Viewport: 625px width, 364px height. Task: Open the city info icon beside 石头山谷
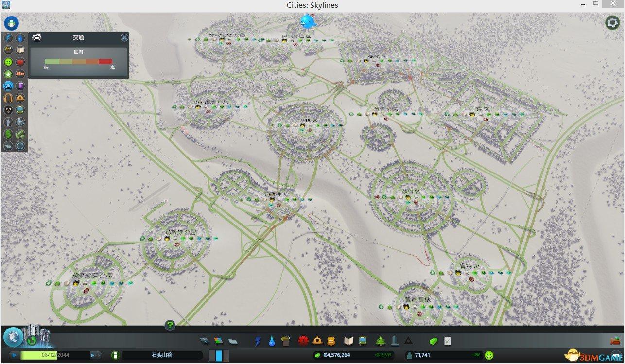click(115, 355)
